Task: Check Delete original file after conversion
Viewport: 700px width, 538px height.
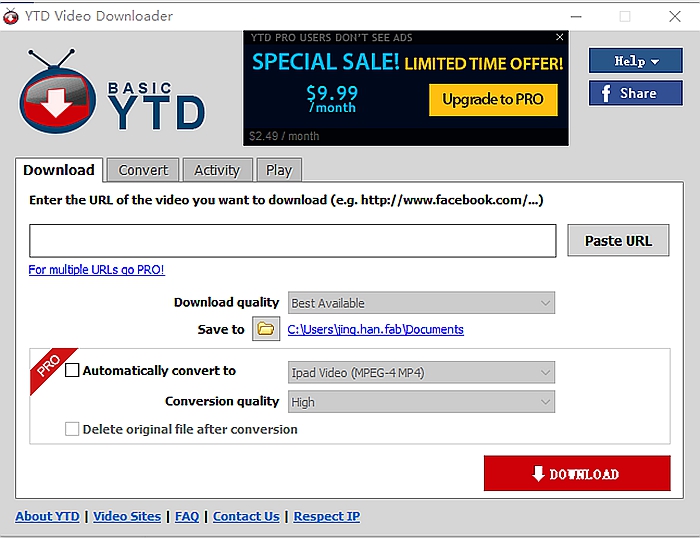Action: pyautogui.click(x=72, y=429)
